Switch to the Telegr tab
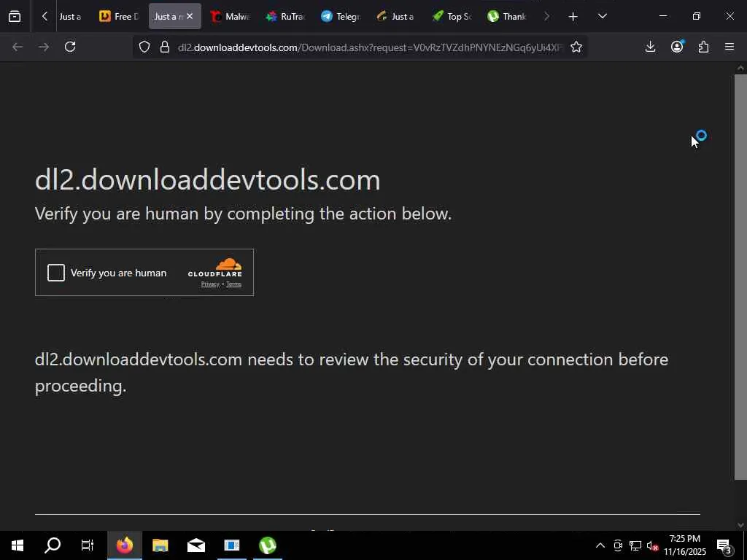The image size is (747, 560). click(341, 17)
